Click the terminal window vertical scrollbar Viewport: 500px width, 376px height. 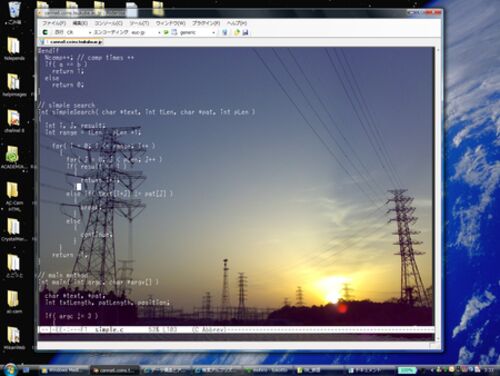tap(438, 193)
